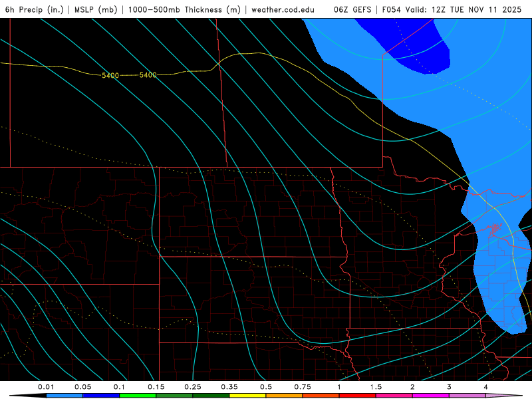Screen dimensions: 532x399
Task: Select the '12Z TUE NOV 11 2025' valid time
Action: point(476,9)
